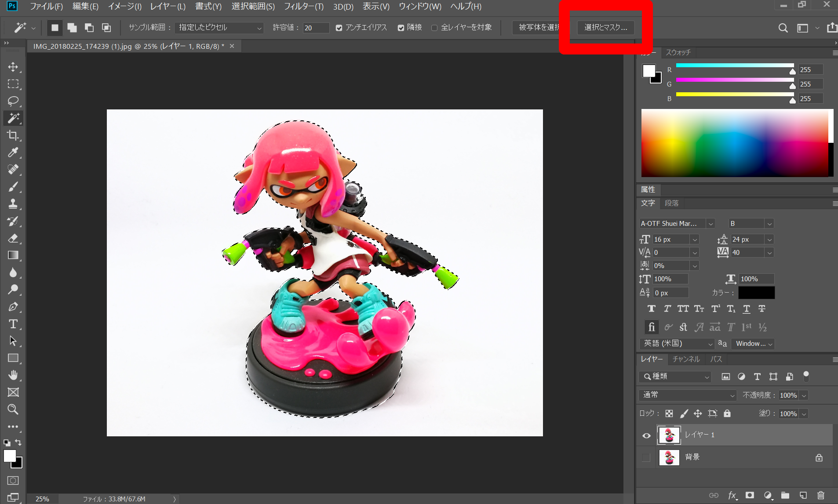Hide レイヤー 1 with eye icon
The width and height of the screenshot is (838, 504).
(646, 435)
